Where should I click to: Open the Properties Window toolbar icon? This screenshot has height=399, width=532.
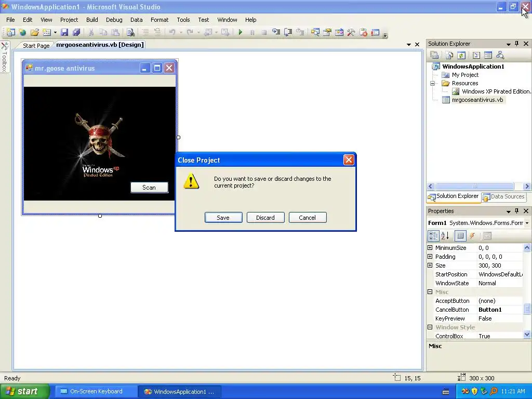(x=327, y=32)
